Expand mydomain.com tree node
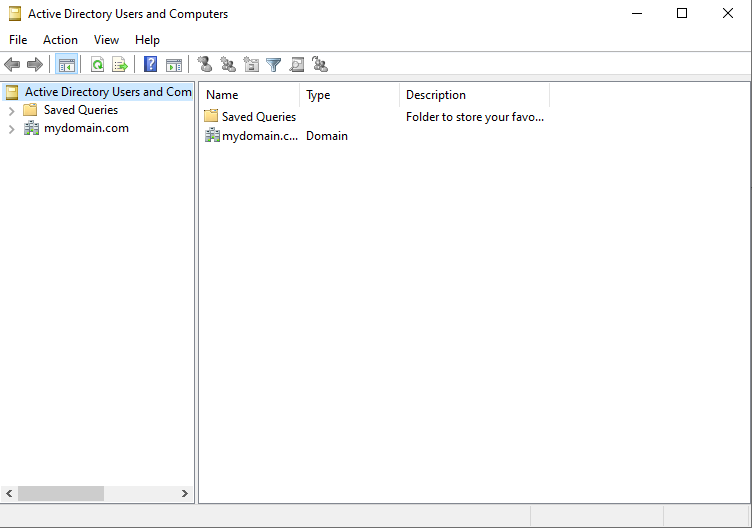This screenshot has height=528, width=752. [x=12, y=129]
